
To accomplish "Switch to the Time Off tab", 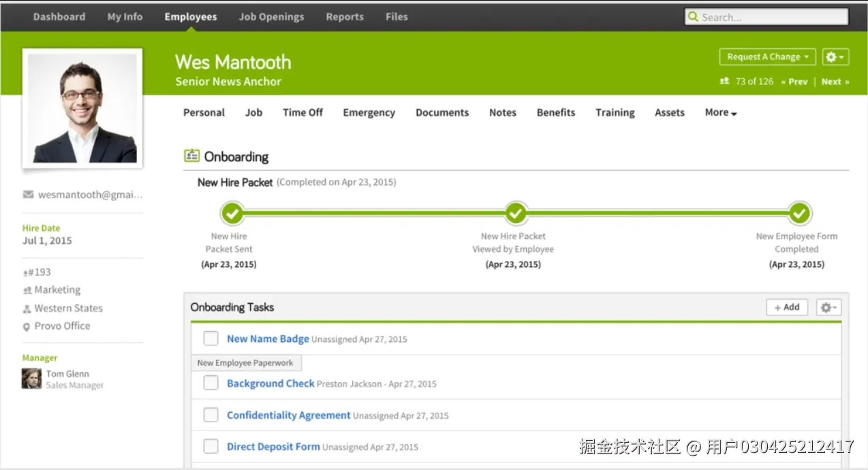I will pyautogui.click(x=303, y=112).
